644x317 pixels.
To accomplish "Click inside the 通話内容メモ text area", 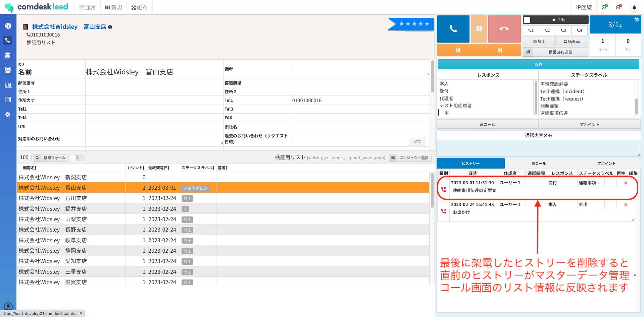I will coord(538,148).
